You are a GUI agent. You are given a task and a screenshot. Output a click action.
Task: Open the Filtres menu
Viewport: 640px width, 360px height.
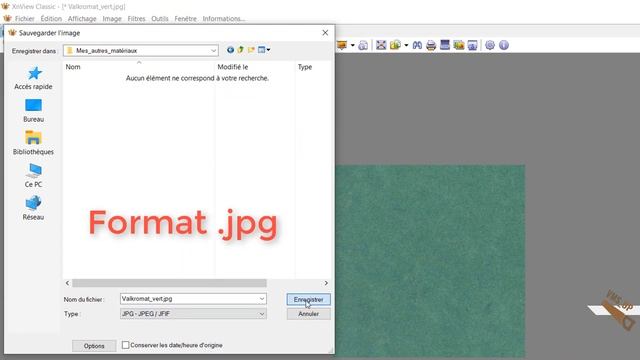point(136,19)
